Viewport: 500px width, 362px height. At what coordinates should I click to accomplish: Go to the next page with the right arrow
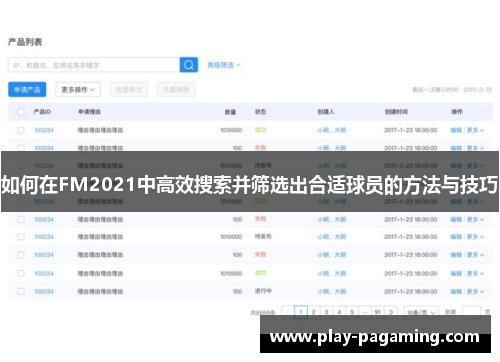tap(391, 312)
